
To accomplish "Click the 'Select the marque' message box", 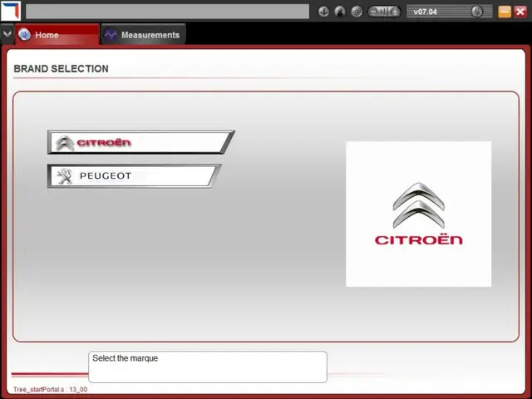I will coord(208,367).
